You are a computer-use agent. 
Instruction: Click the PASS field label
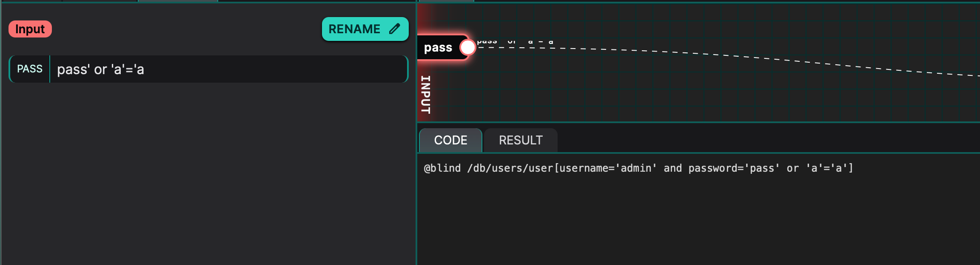[29, 69]
